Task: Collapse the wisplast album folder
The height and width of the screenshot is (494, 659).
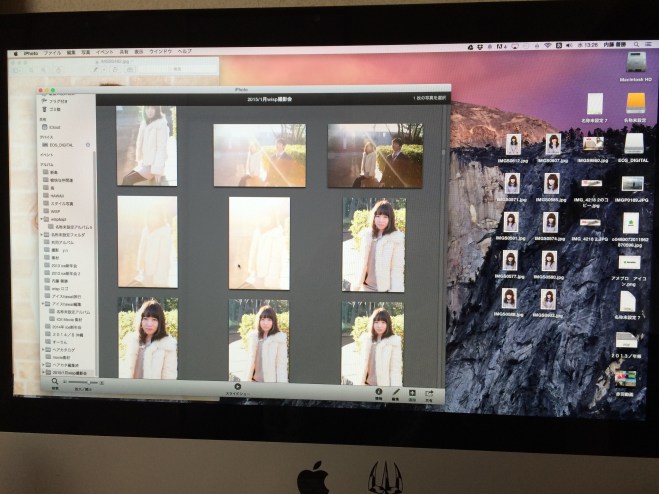Action: pyautogui.click(x=43, y=218)
